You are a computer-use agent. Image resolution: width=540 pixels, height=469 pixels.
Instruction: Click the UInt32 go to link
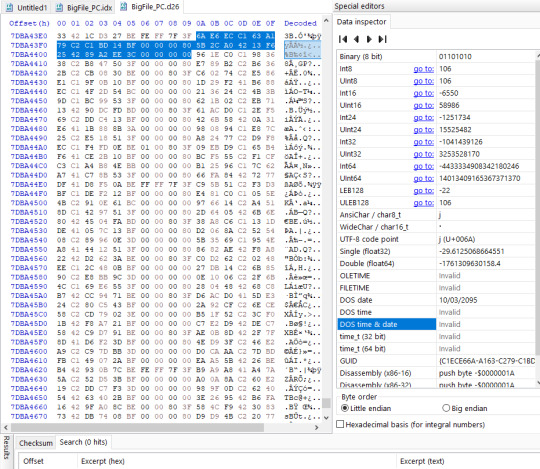tap(423, 154)
